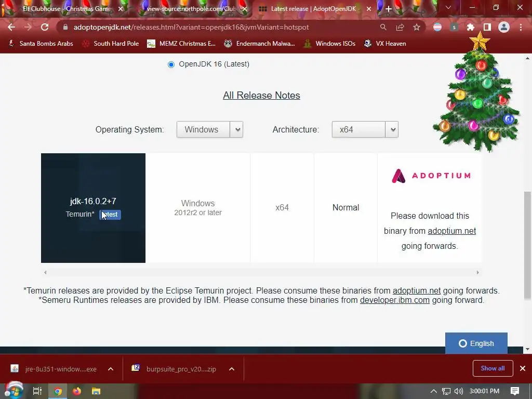
Task: Show hidden system tray icons
Action: tap(434, 391)
